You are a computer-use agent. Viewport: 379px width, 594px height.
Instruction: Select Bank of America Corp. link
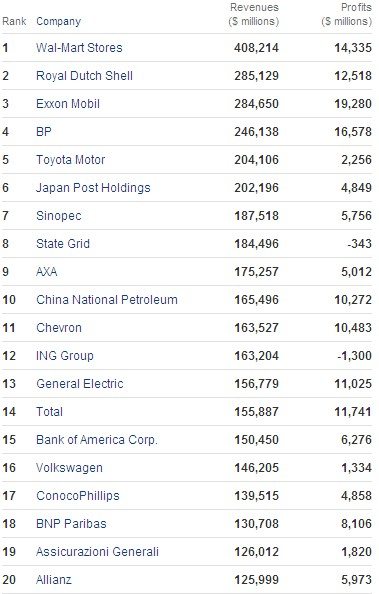pyautogui.click(x=97, y=440)
